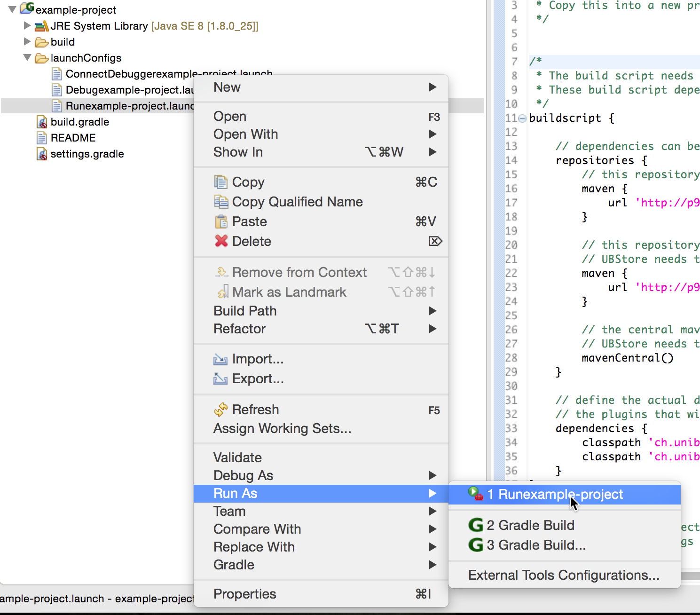Open the Replace With submenu
This screenshot has height=615, width=700.
[x=321, y=547]
